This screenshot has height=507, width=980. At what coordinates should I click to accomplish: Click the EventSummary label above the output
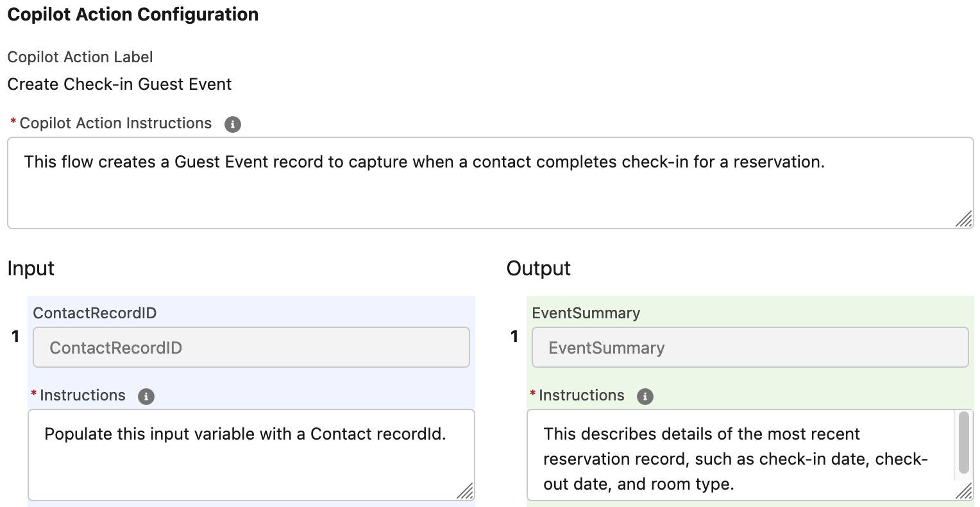click(586, 313)
